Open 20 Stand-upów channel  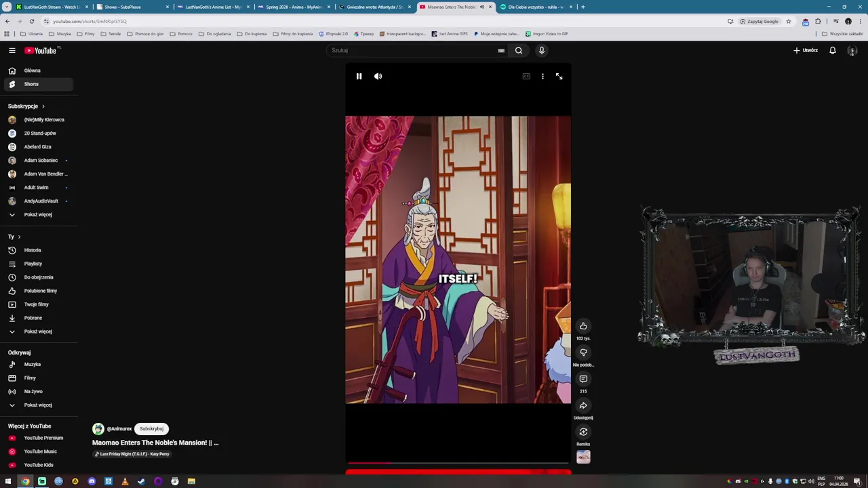click(38, 134)
